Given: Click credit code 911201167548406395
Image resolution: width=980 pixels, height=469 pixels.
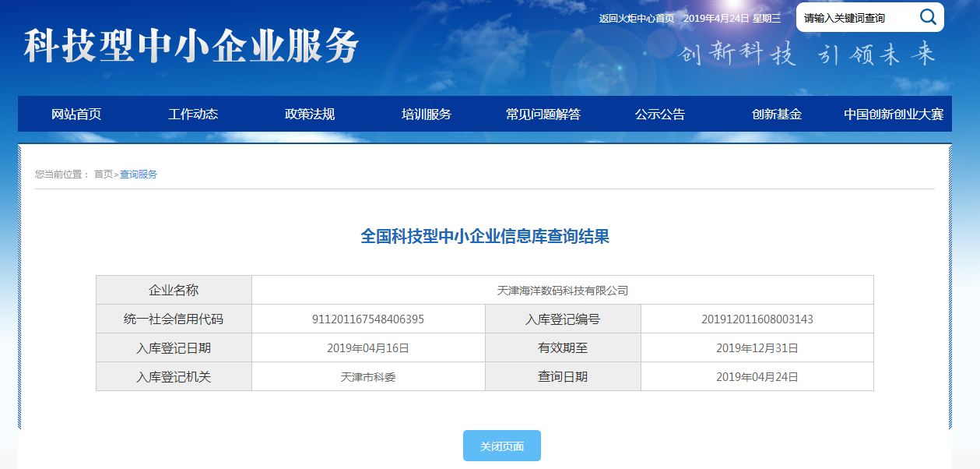Looking at the screenshot, I should tap(368, 319).
